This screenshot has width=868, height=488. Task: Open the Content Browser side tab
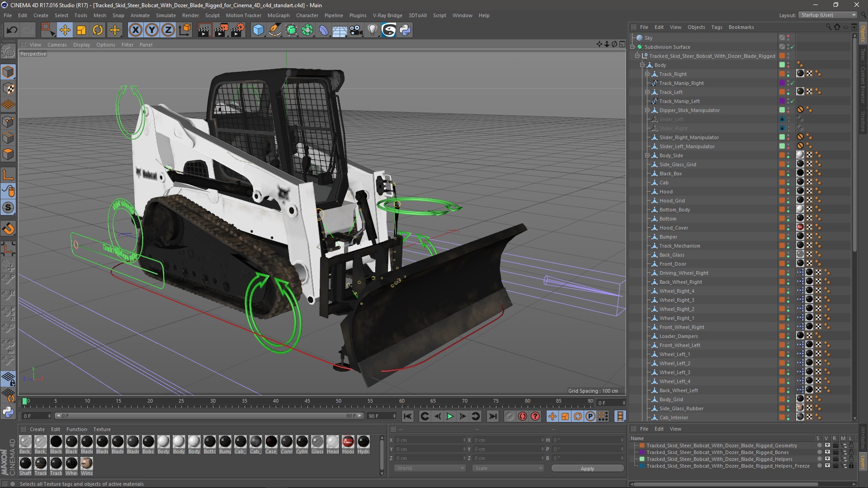863,85
